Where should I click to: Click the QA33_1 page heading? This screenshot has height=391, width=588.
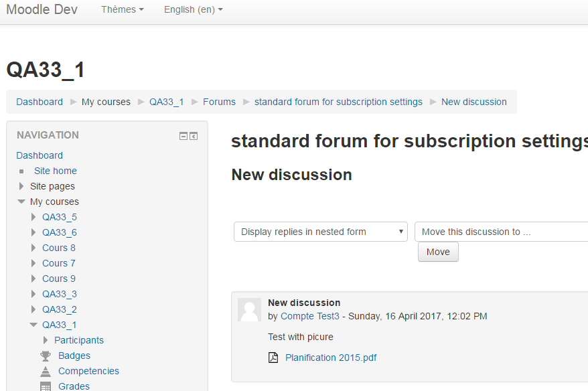tap(46, 70)
